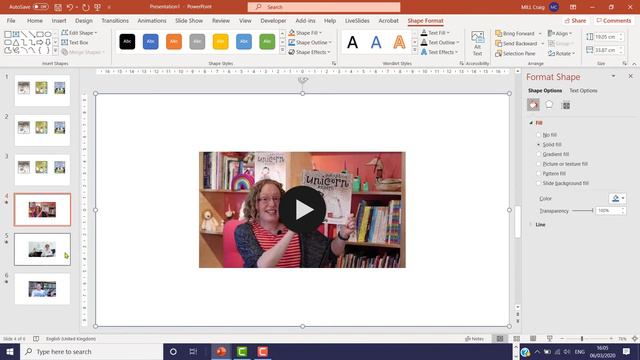Viewport: 640px width, 360px height.
Task: Open the File menu
Action: tap(11, 20)
